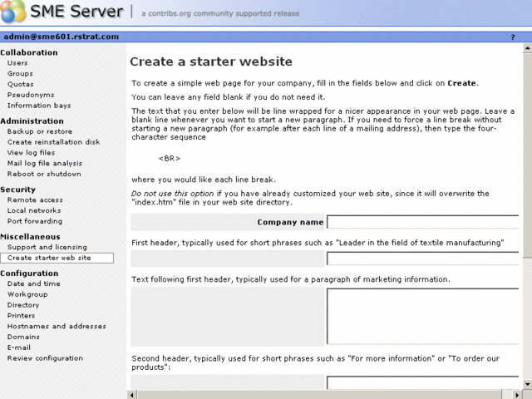This screenshot has width=532, height=399.
Task: Click the Miscellaneous section heading
Action: 30,237
